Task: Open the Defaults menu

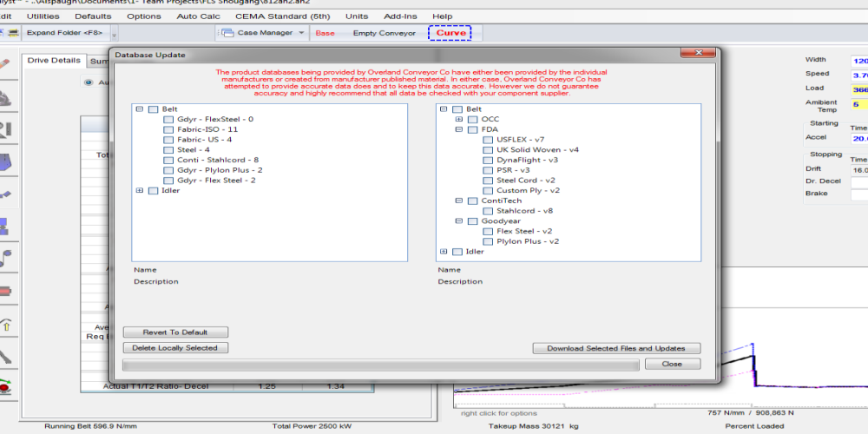Action: (93, 16)
